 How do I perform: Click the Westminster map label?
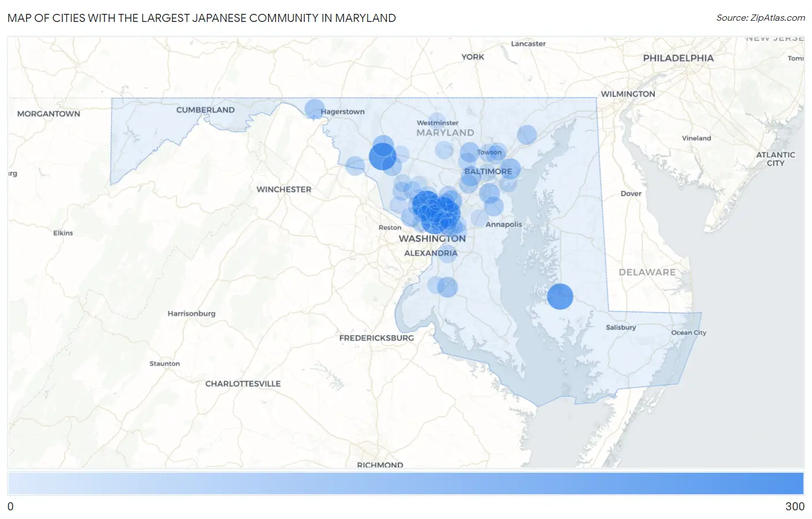[437, 123]
